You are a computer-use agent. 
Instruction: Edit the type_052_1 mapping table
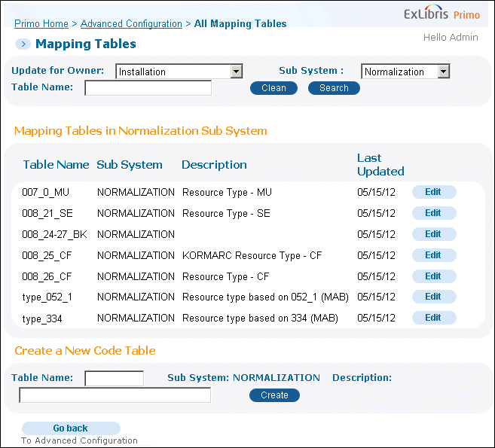click(434, 297)
